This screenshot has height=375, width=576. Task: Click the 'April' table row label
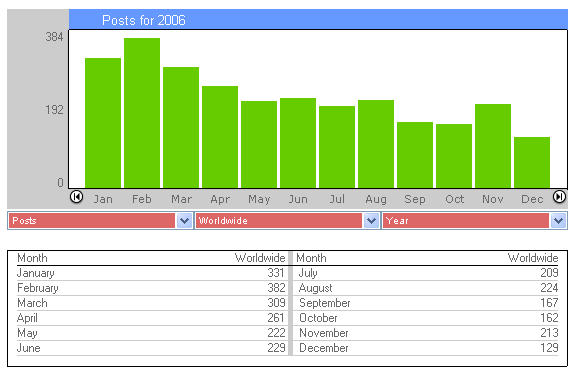coord(27,318)
